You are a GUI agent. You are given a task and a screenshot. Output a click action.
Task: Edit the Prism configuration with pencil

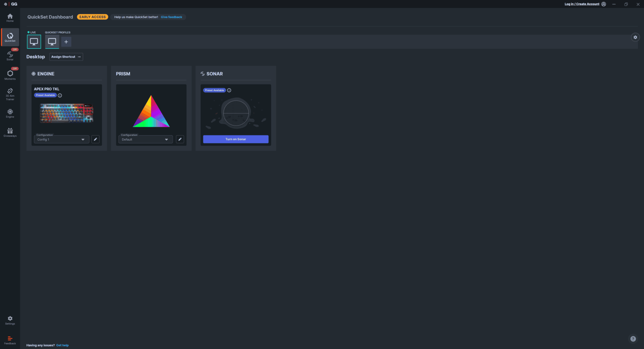pos(180,139)
